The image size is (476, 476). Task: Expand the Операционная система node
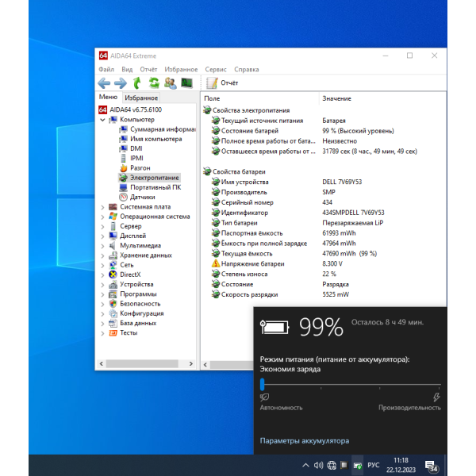(x=102, y=217)
